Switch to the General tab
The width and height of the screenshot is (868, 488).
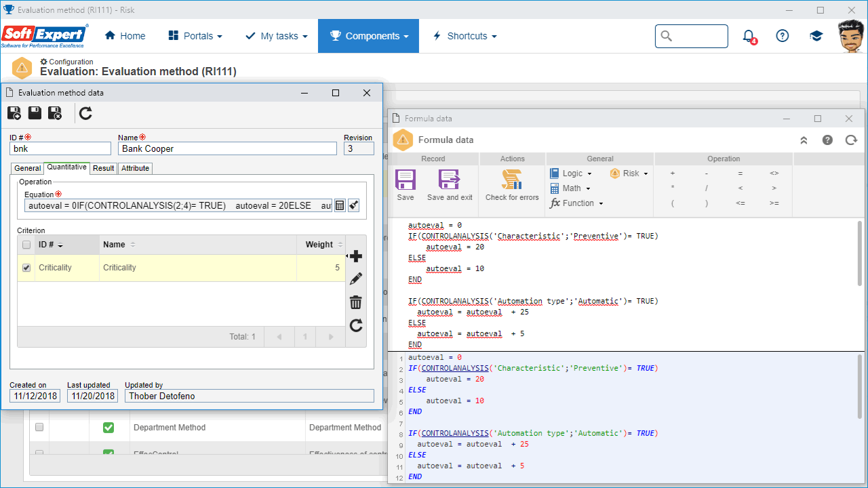28,168
